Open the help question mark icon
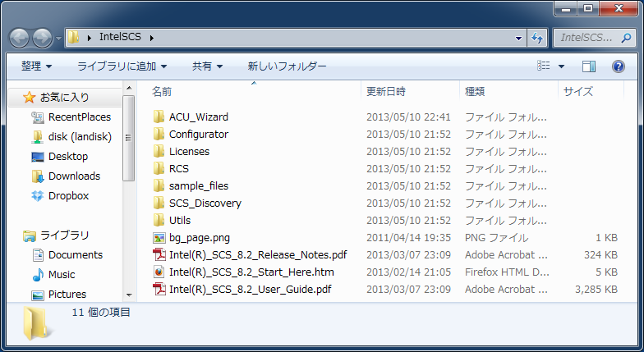644x352 pixels. (x=618, y=66)
